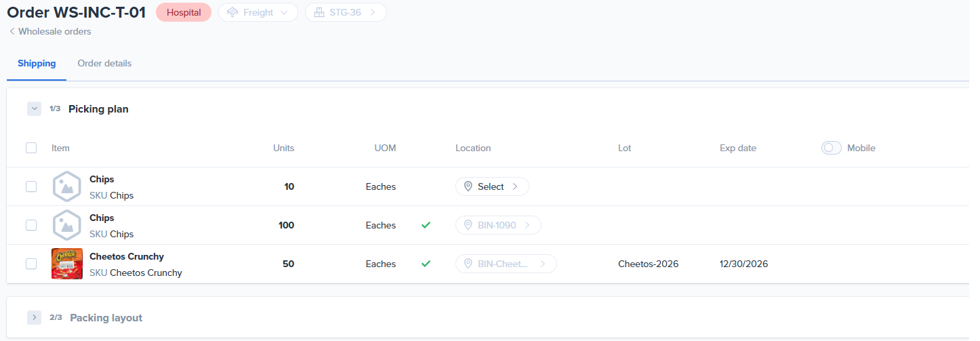This screenshot has height=341, width=980.
Task: Click the green checkmark beside BIN-1090
Action: (x=426, y=225)
